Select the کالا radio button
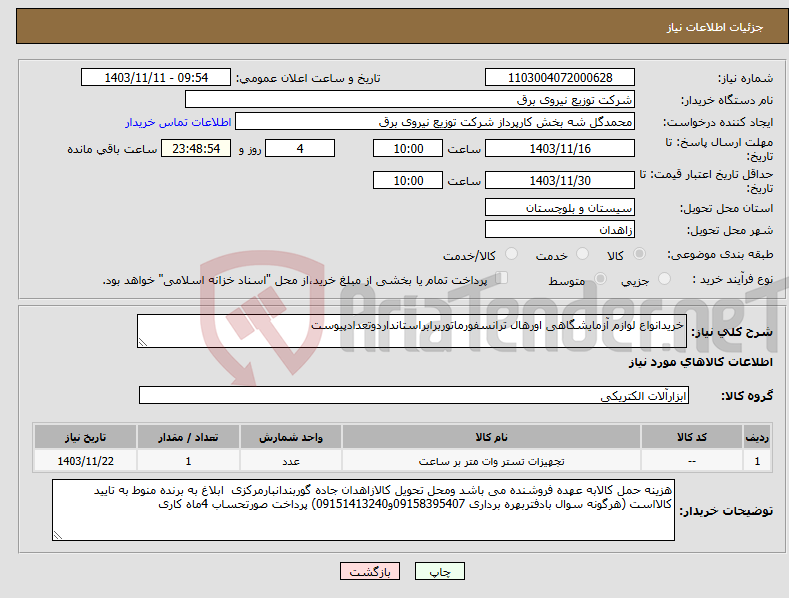This screenshot has height=598, width=789. (639, 254)
